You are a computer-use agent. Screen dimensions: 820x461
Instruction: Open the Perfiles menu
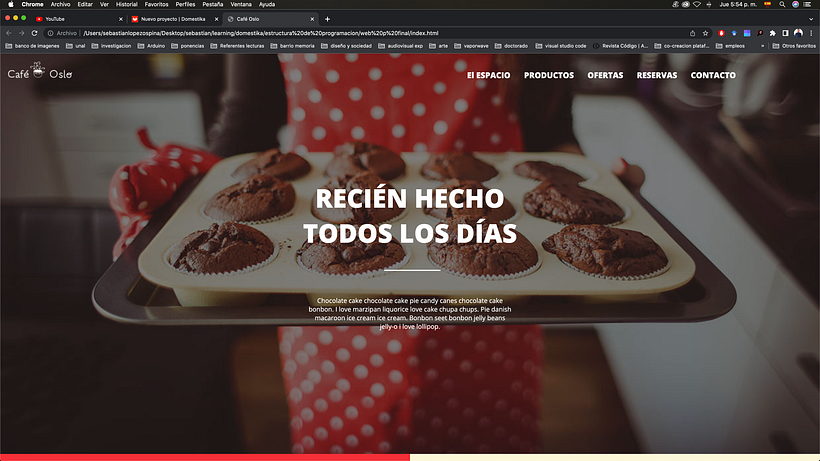pyautogui.click(x=185, y=4)
